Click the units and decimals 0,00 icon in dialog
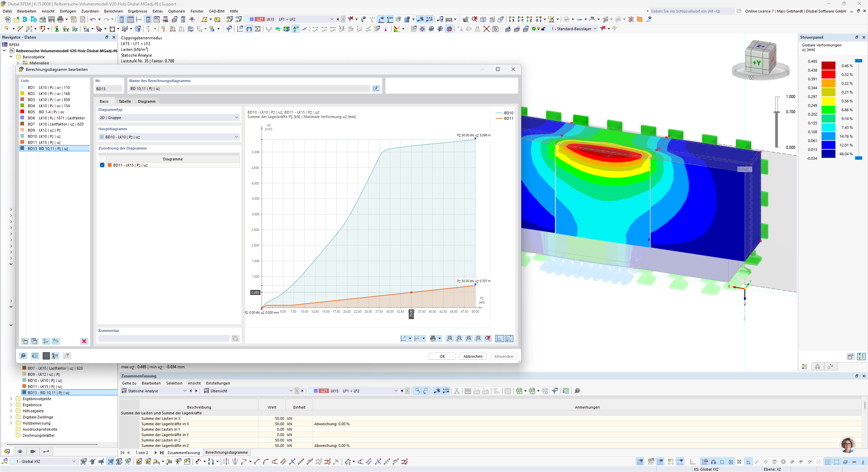 coord(35,356)
